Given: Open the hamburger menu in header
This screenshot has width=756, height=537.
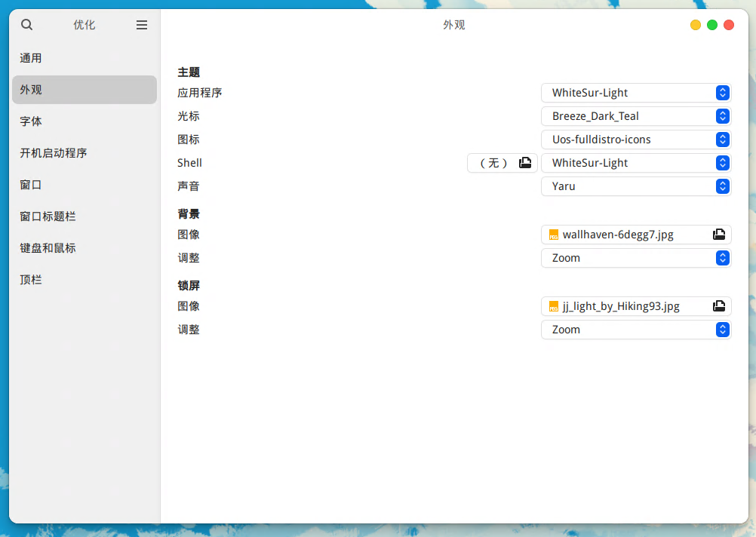Looking at the screenshot, I should pyautogui.click(x=142, y=25).
